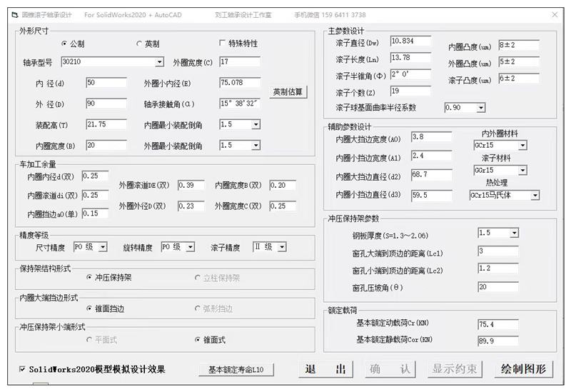Toggle the SolidWorks2020模型模拟设计效果 checkbox
The width and height of the screenshot is (571, 392).
click(22, 369)
